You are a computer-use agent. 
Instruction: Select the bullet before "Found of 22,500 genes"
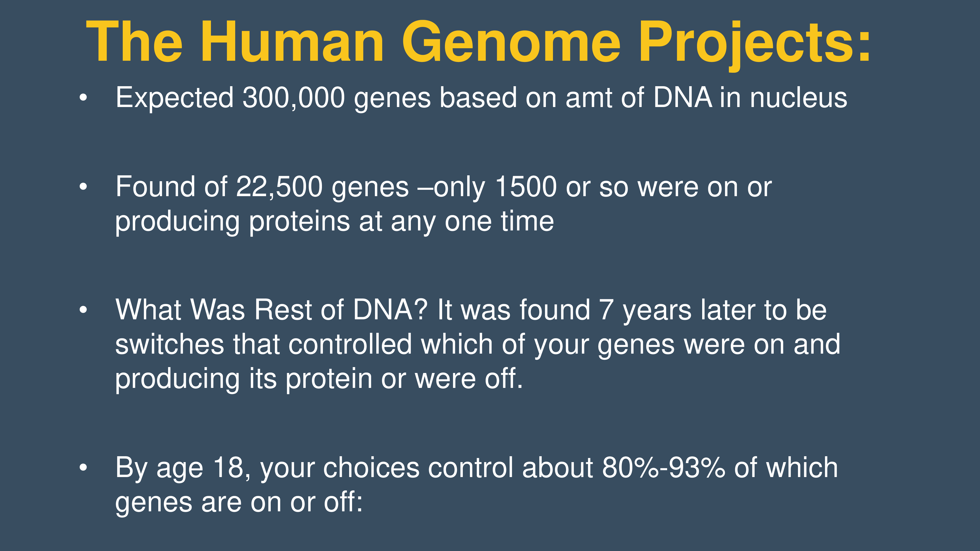[x=83, y=187]
